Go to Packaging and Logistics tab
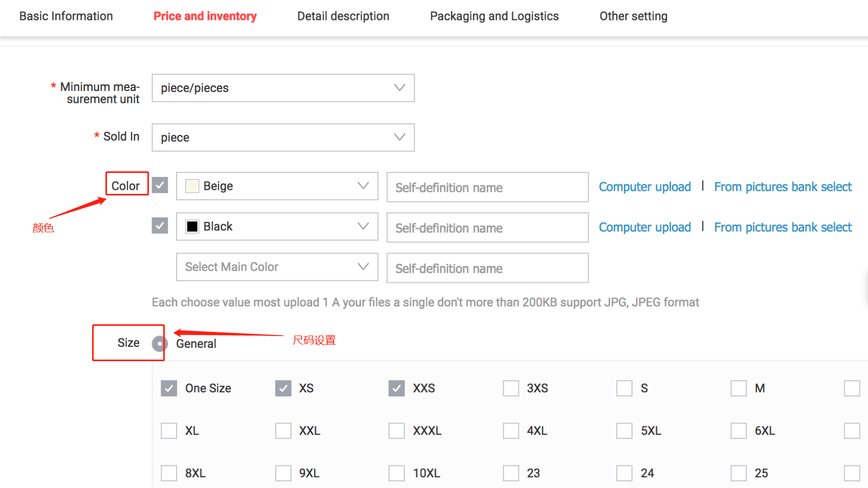Viewport: 868px width, 488px height. coord(494,16)
